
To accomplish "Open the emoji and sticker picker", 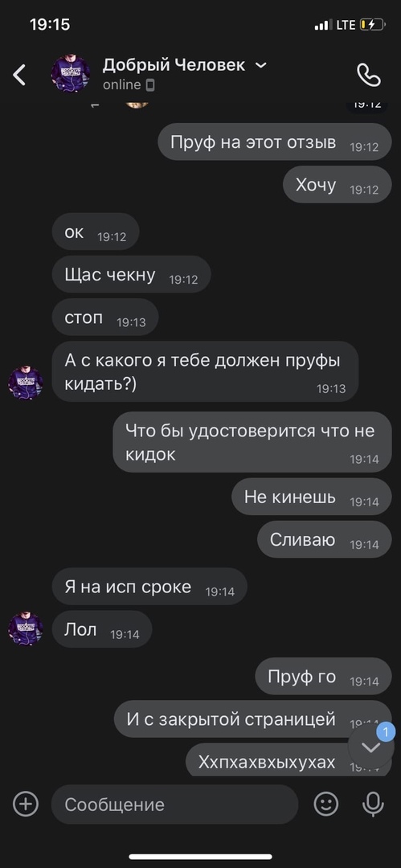I will click(x=326, y=804).
